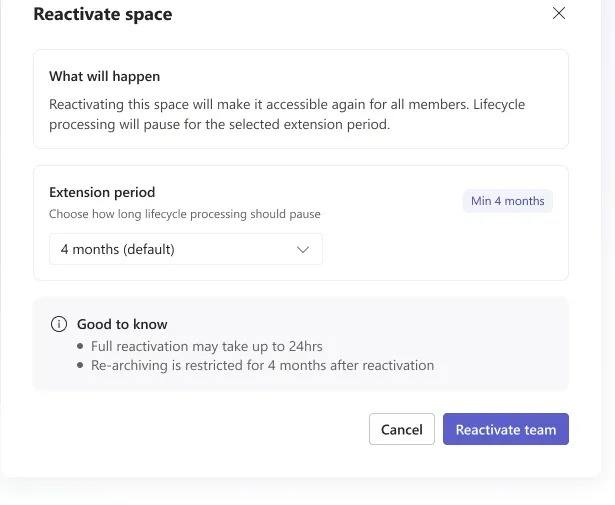
Task: Click 'Full reactivation may take up to 24hrs'
Action: tap(207, 347)
